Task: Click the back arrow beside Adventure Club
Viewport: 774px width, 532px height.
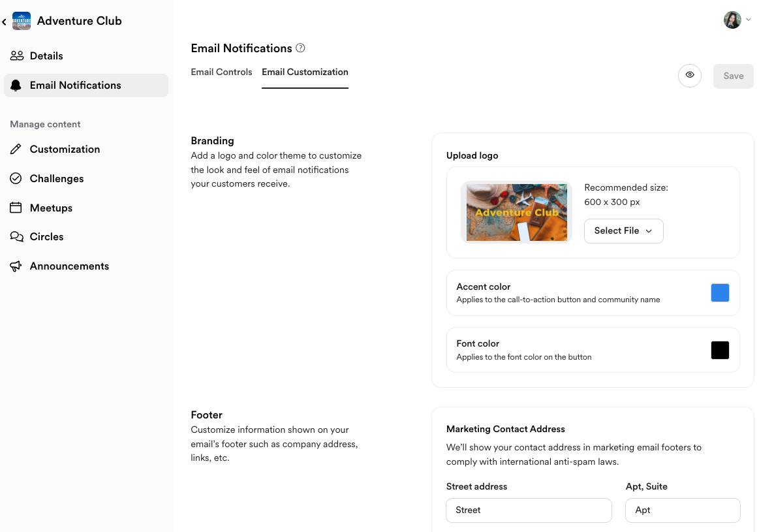Action: pyautogui.click(x=5, y=22)
